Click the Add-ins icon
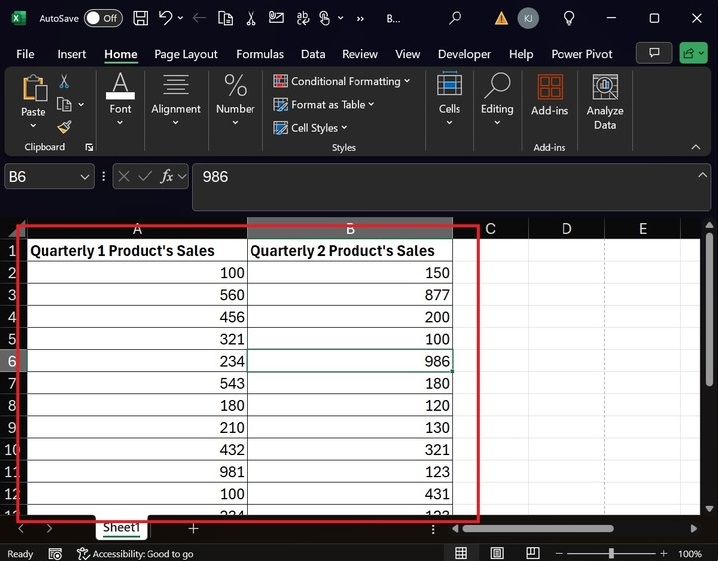The height and width of the screenshot is (561, 718). 549,95
